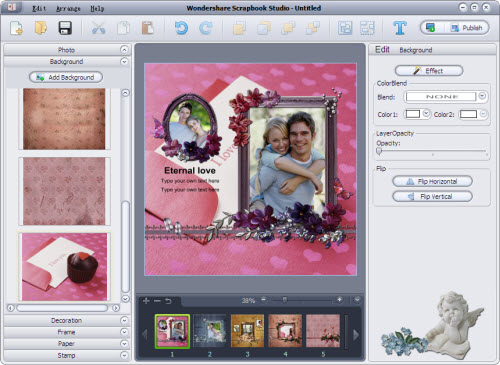Open the Help menu

click(97, 8)
